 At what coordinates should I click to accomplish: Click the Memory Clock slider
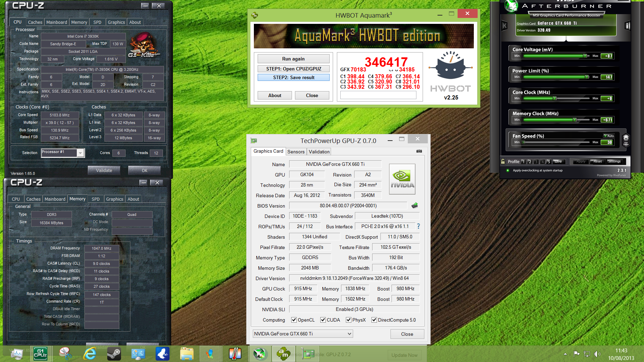tap(556, 120)
